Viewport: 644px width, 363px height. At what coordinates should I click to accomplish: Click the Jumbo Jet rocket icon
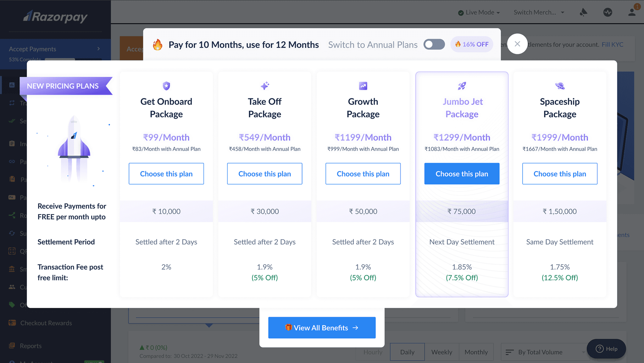click(462, 86)
